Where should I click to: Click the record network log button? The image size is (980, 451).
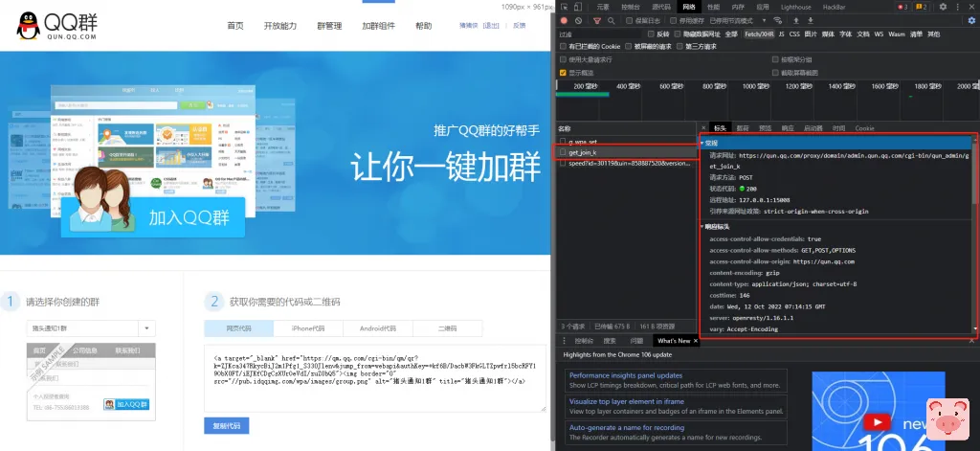point(565,20)
